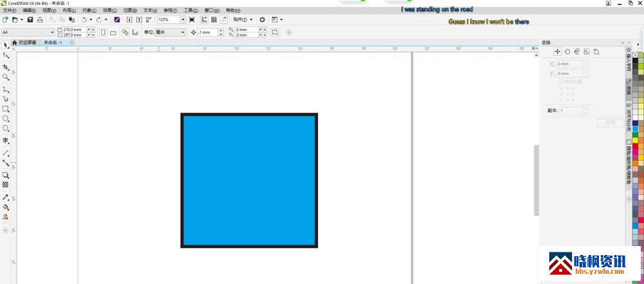Toggle show guidelines button
Screen dimensions: 644x284
(x=224, y=19)
